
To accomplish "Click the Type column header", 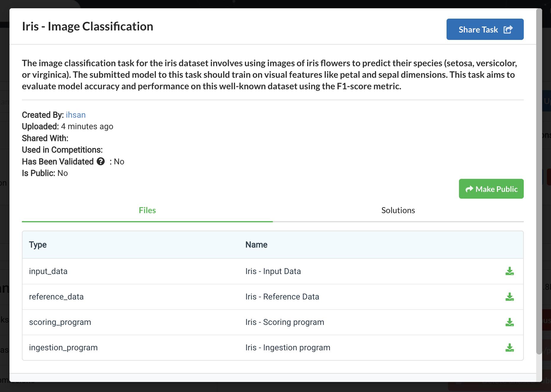I will [x=38, y=244].
